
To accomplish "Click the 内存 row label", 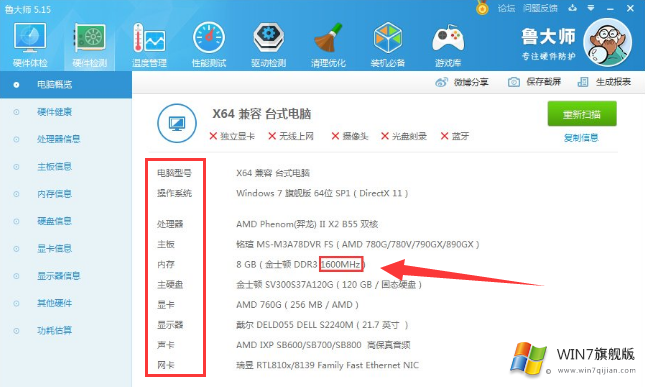I will (166, 264).
